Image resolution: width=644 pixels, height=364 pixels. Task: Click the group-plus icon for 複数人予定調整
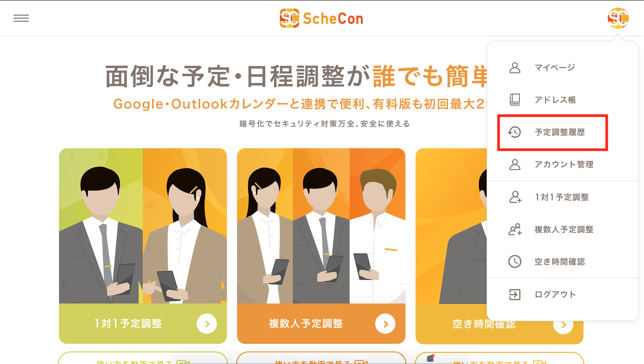(515, 229)
